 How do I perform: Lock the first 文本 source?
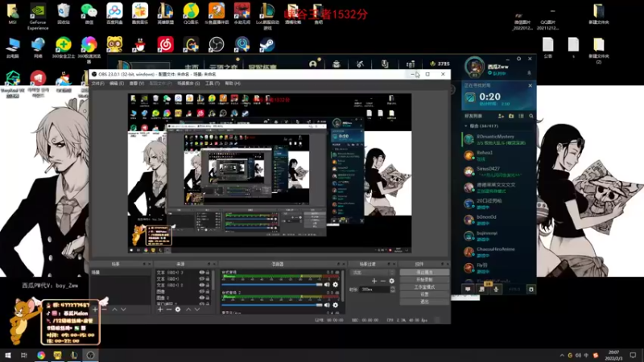coord(208,273)
